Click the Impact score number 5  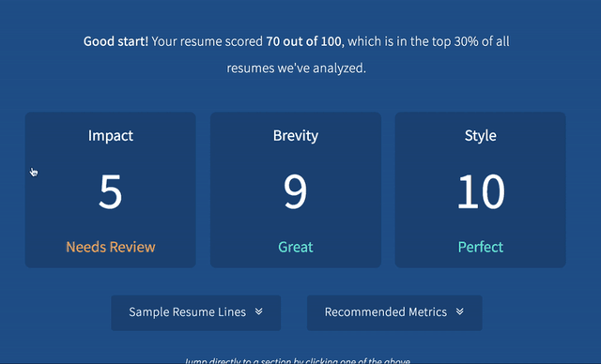[111, 191]
